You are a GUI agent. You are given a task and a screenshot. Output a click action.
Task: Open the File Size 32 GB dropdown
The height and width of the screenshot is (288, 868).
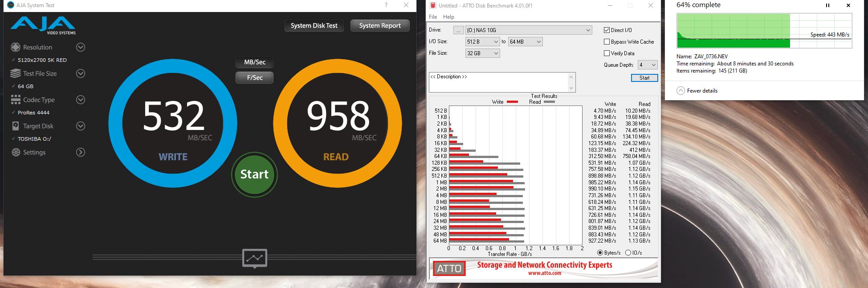(483, 53)
